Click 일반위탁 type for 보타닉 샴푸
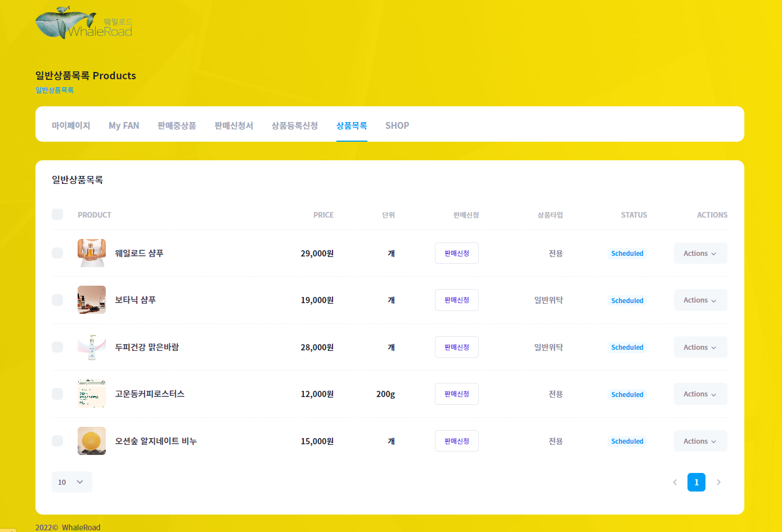Image resolution: width=782 pixels, height=532 pixels. [549, 300]
